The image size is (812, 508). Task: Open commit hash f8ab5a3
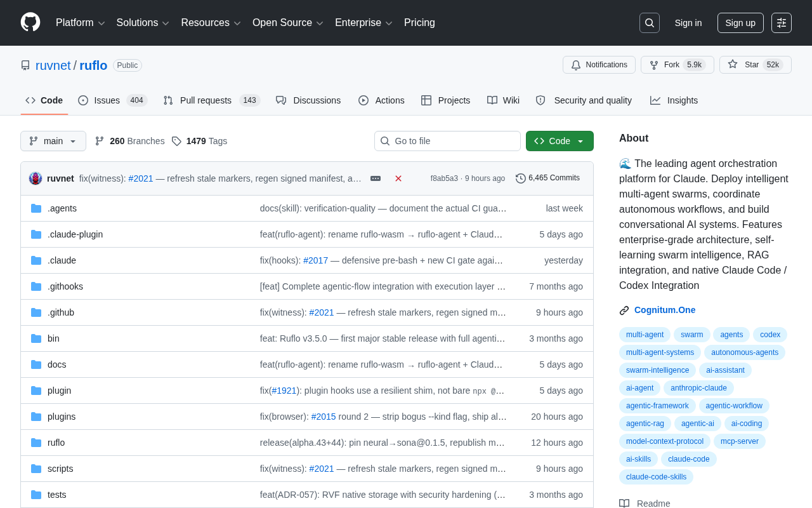pos(444,178)
